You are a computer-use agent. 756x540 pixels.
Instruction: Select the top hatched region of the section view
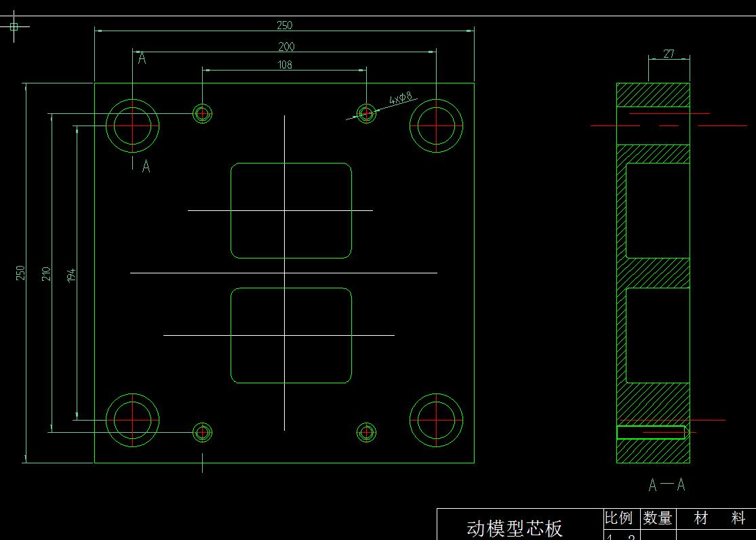pyautogui.click(x=654, y=94)
